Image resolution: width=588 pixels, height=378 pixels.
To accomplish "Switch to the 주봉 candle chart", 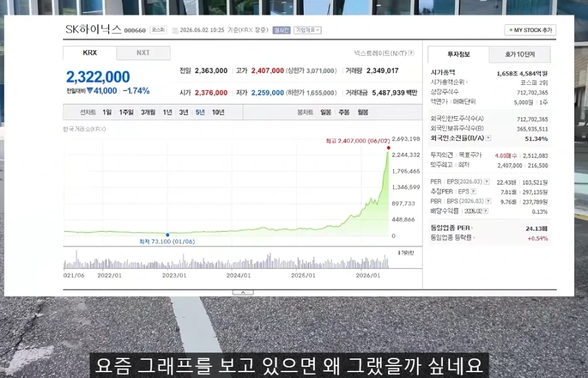I will (344, 112).
